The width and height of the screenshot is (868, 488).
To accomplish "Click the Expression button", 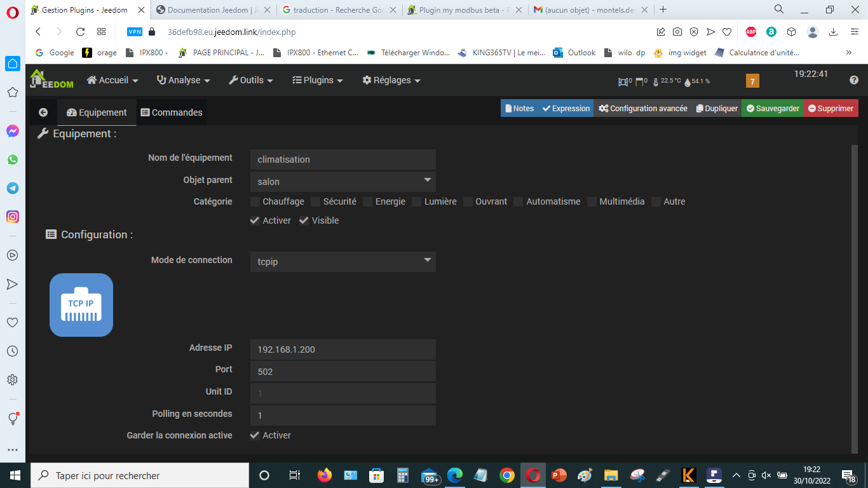I will click(x=566, y=108).
